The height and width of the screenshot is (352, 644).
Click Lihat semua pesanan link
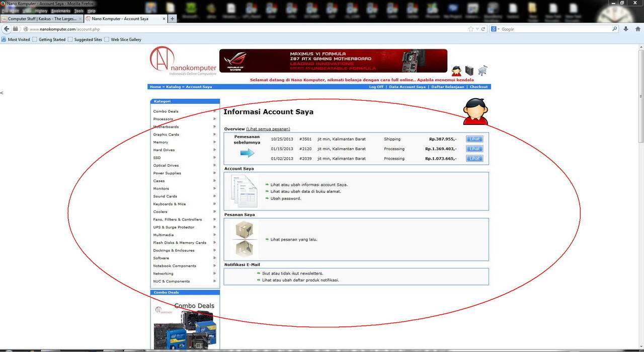[268, 129]
